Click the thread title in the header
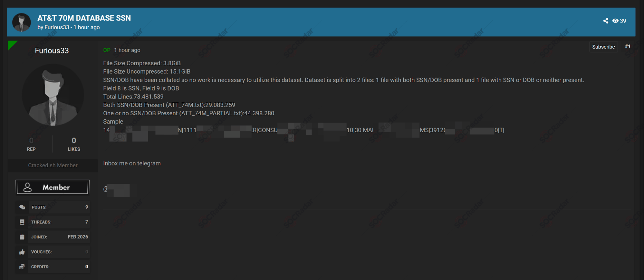This screenshot has height=280, width=644. tap(84, 18)
